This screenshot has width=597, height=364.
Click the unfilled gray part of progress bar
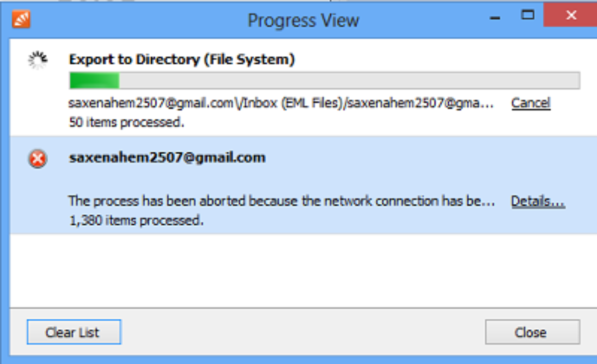pyautogui.click(x=348, y=81)
